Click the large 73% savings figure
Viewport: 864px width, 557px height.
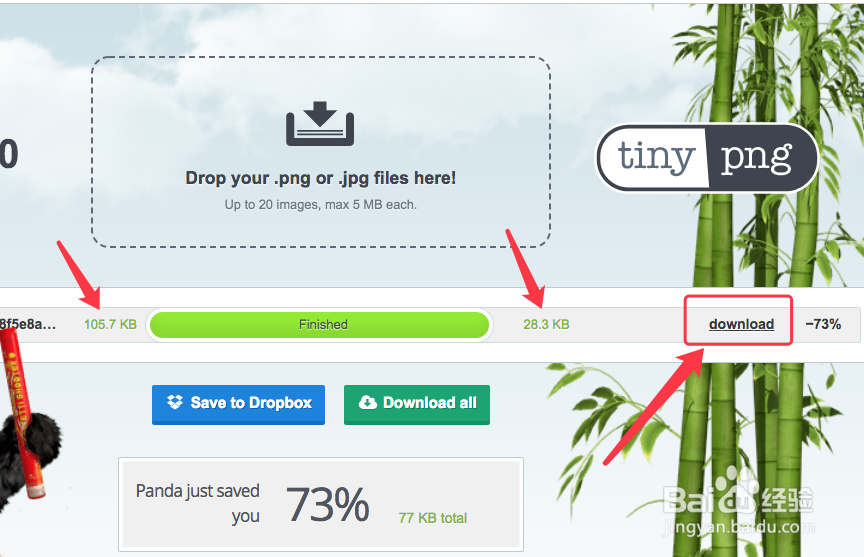tap(328, 504)
